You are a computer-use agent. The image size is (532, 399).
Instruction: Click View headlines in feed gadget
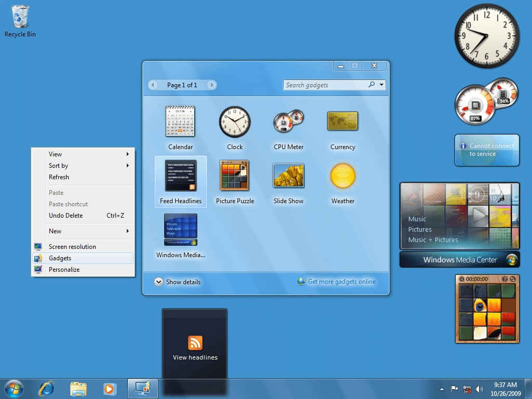coord(195,357)
